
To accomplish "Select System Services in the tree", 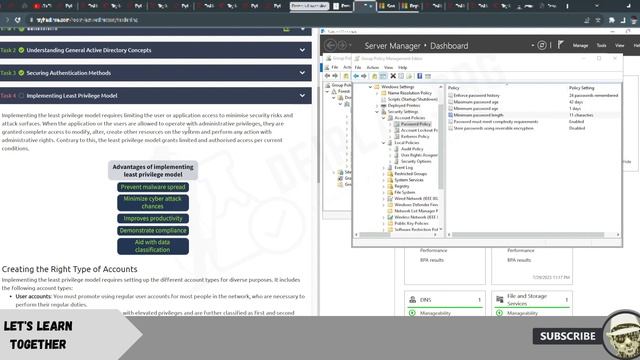I will (x=409, y=180).
